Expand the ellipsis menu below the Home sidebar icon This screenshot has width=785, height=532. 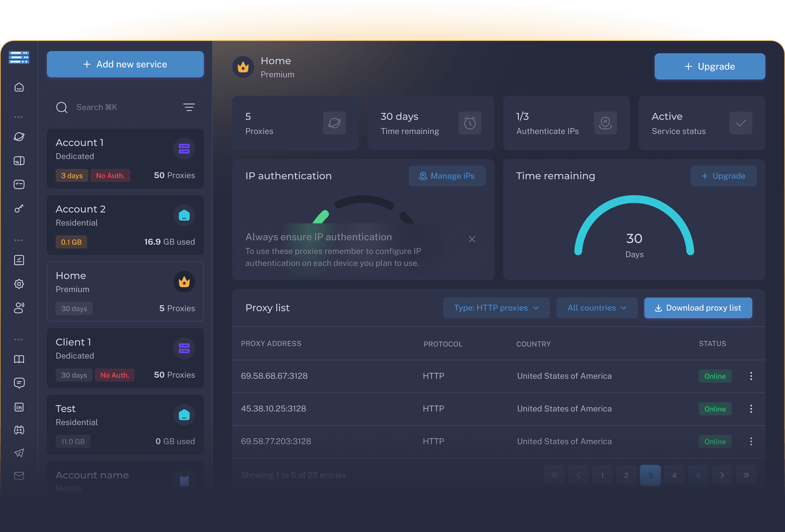[19, 117]
